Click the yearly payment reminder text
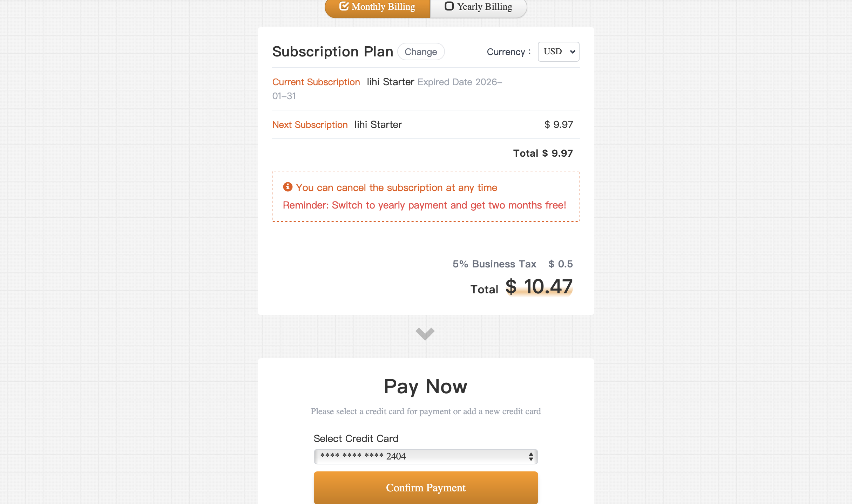852x504 pixels. click(x=424, y=205)
